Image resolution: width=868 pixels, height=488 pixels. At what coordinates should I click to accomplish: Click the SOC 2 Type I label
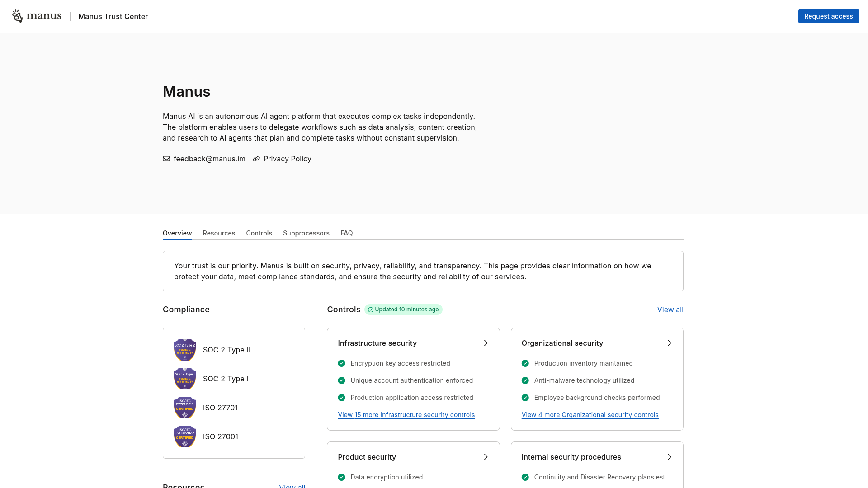click(226, 379)
